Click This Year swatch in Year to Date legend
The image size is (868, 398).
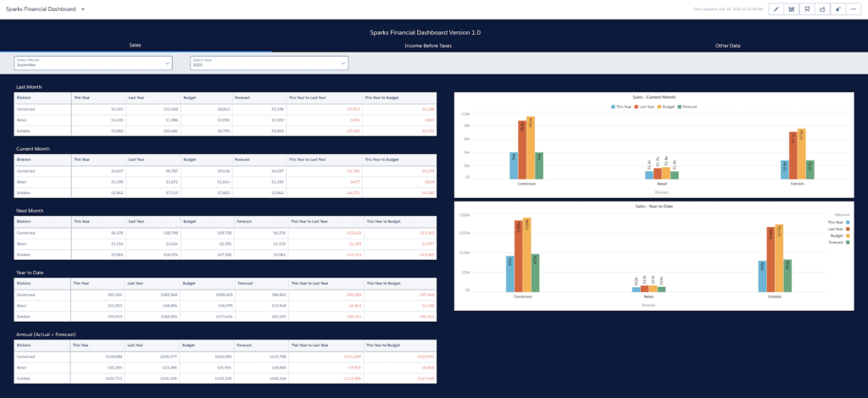pos(847,222)
